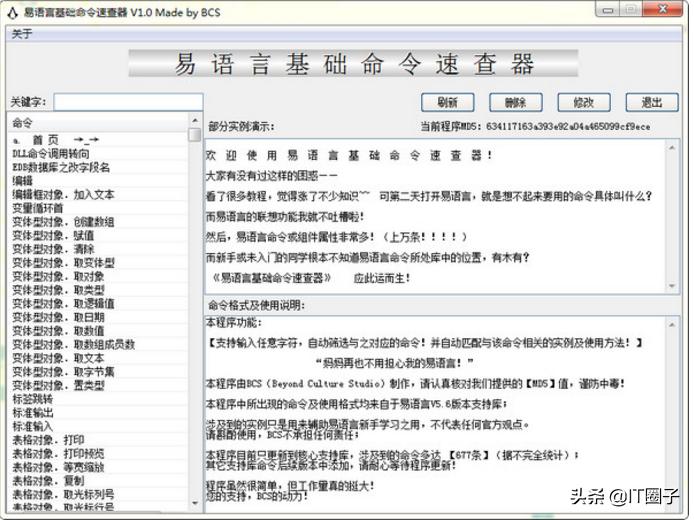Select 变体型对象. 取类型 row
This screenshot has height=520, width=694.
[x=98, y=290]
